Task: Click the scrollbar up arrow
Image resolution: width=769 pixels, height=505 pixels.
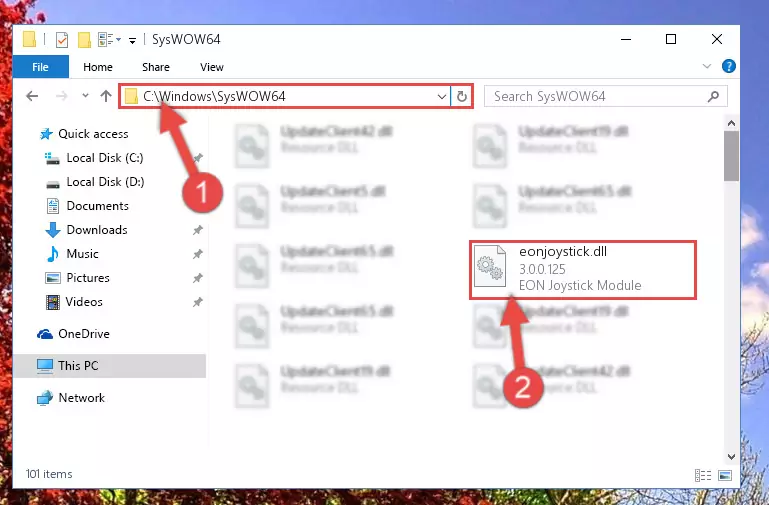Action: click(x=731, y=124)
